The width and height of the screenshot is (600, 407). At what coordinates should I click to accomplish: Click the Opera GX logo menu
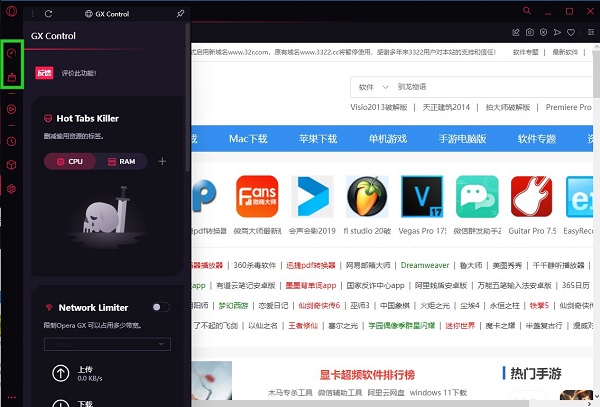pyautogui.click(x=10, y=12)
